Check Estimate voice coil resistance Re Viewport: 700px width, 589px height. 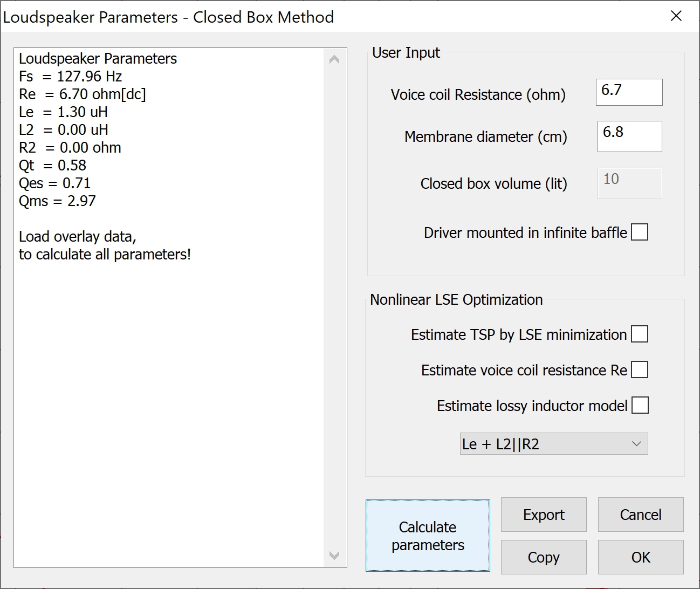coord(640,370)
